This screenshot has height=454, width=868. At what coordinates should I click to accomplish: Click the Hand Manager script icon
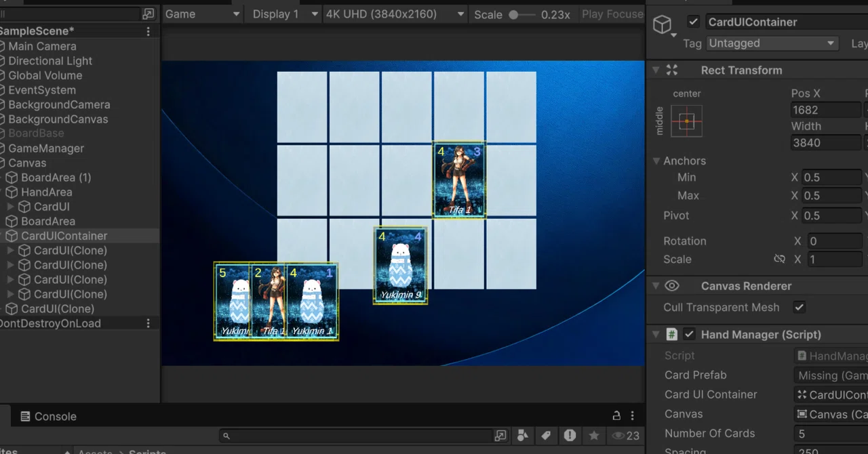point(671,334)
